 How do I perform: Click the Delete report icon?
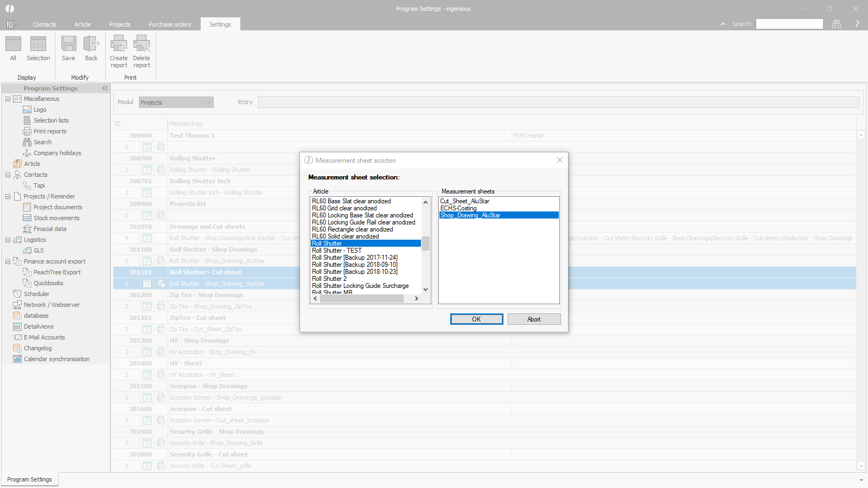[x=142, y=44]
